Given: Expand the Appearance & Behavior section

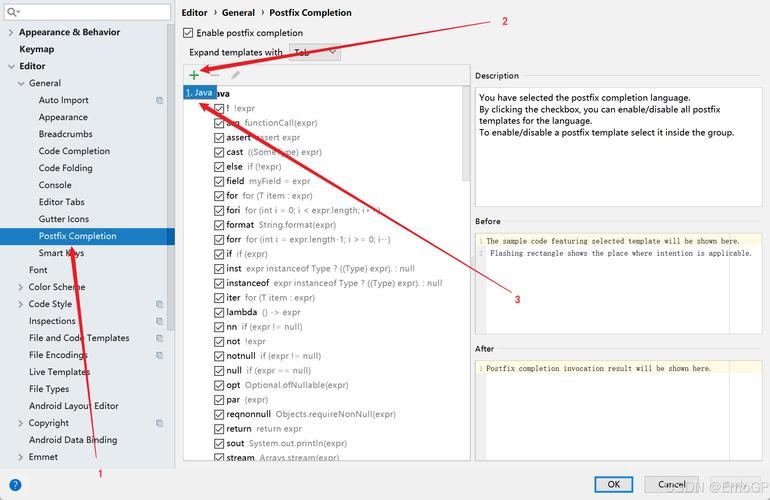Looking at the screenshot, I should [x=10, y=32].
